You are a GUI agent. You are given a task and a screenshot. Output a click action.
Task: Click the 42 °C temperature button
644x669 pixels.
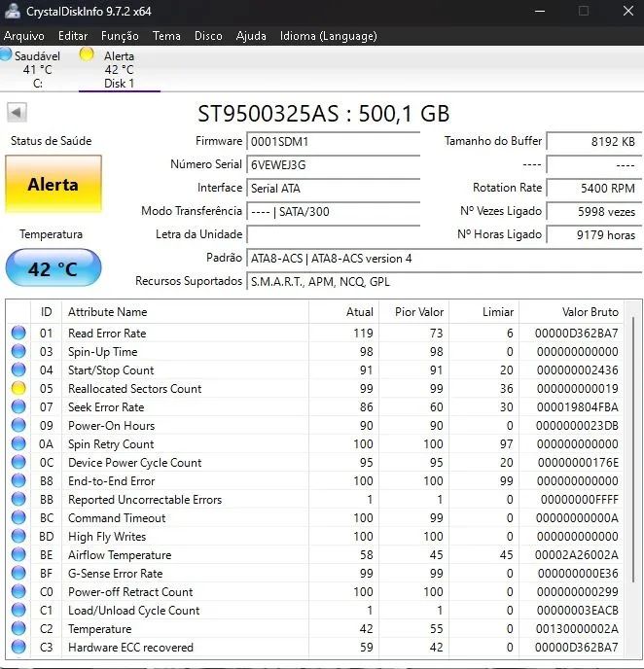tap(54, 268)
